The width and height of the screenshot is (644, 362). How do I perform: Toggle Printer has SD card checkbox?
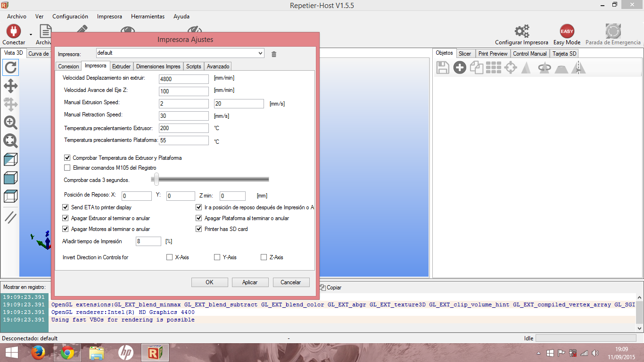click(199, 229)
